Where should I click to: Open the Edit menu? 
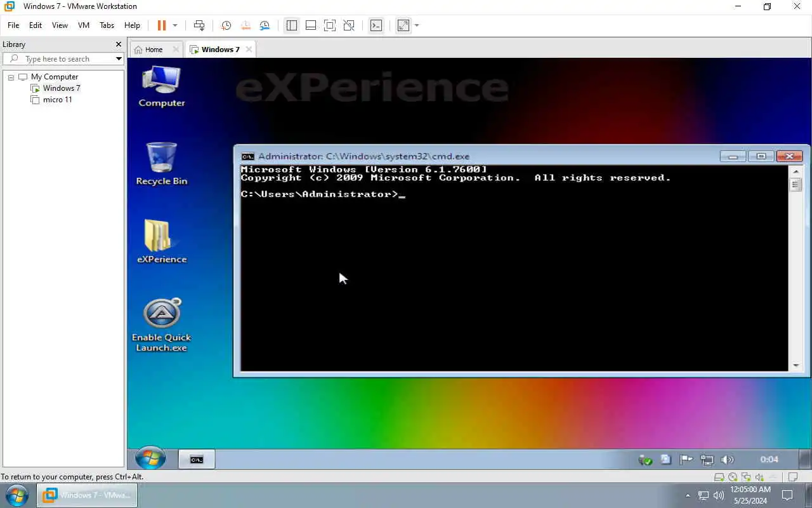click(x=36, y=25)
